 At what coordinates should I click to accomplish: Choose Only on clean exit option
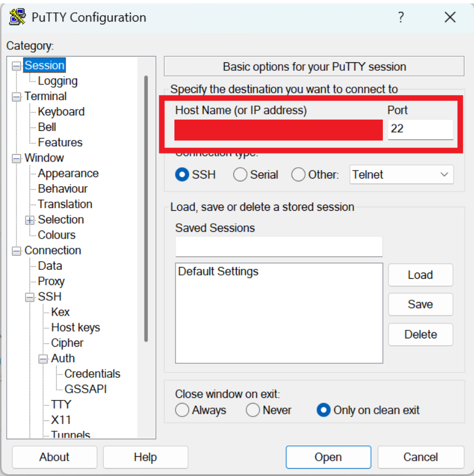click(323, 410)
